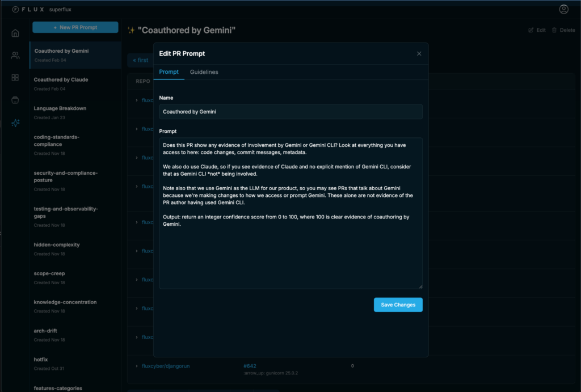Select the hidden-complexity prompt
Screen dimensions: 581x392
75,249
